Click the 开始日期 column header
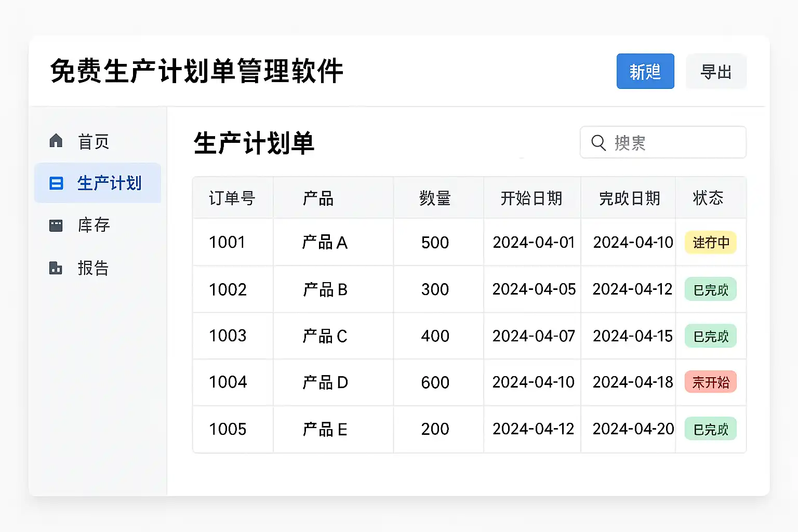Viewport: 798px width, 532px height. [x=531, y=198]
